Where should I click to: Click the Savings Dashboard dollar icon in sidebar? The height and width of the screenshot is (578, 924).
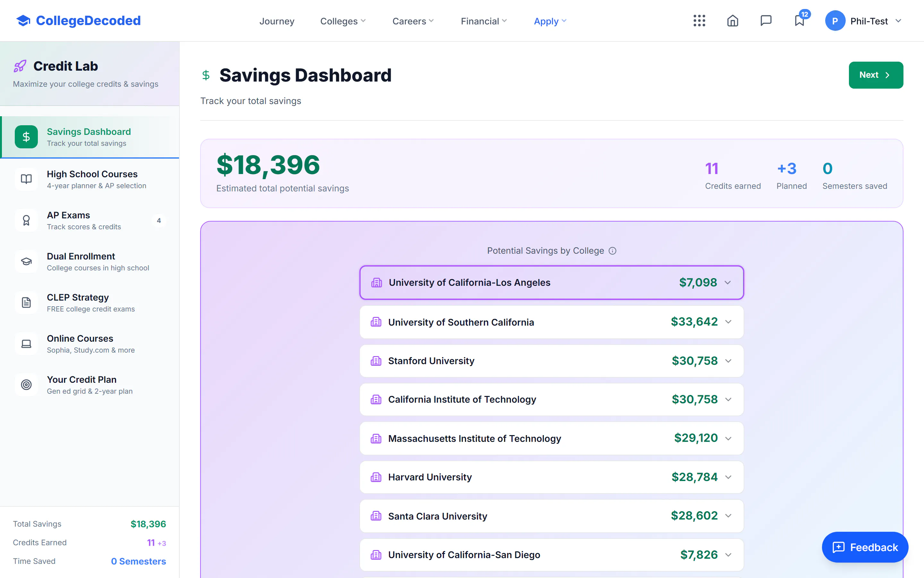[26, 136]
